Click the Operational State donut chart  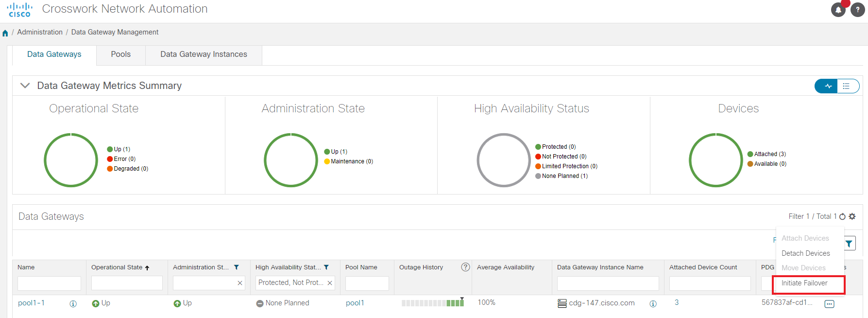click(71, 160)
